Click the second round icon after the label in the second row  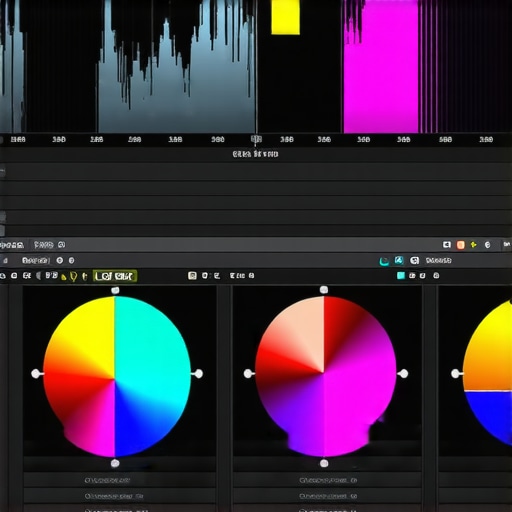71,260
